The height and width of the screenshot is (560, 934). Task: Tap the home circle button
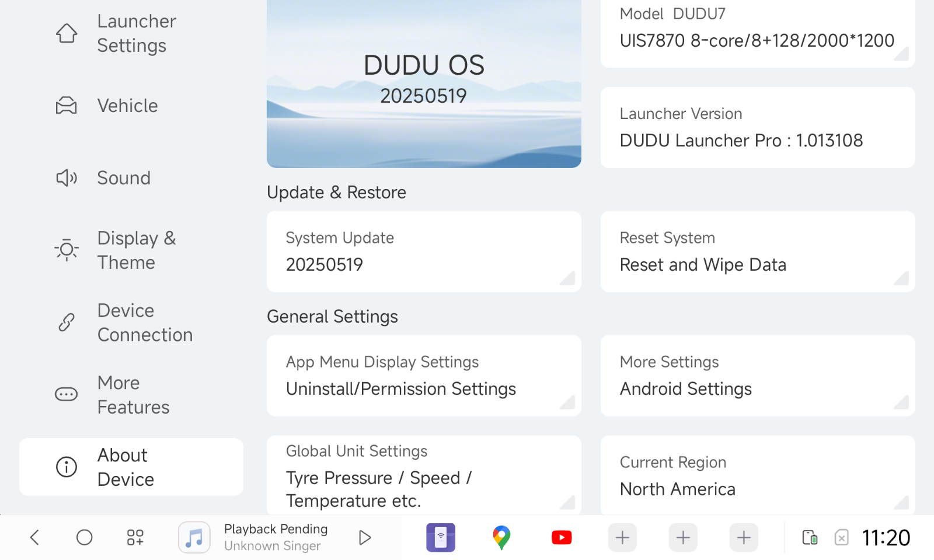(x=85, y=537)
